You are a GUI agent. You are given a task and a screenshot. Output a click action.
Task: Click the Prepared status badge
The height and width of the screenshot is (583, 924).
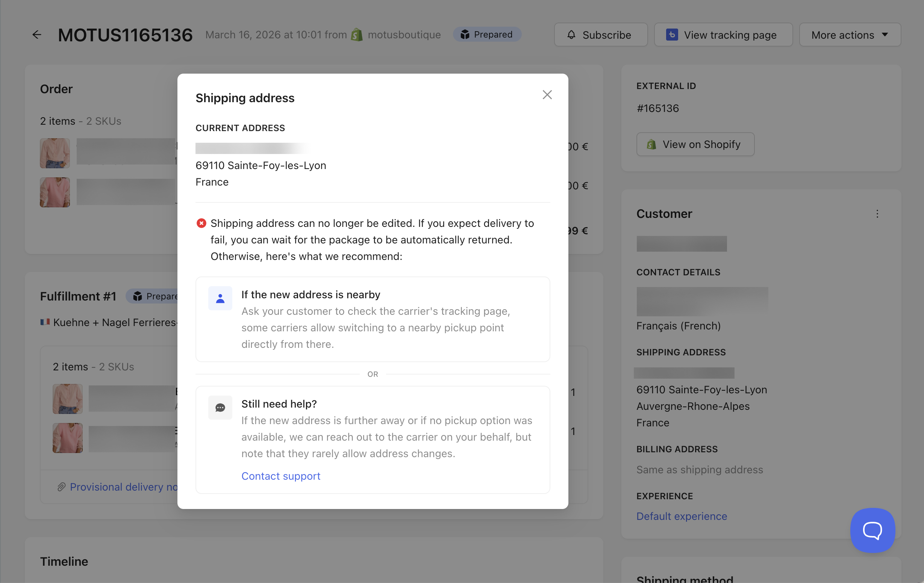pos(486,35)
